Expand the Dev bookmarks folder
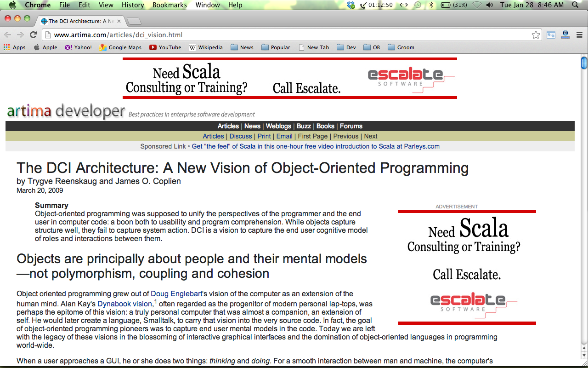This screenshot has width=588, height=368. coord(346,47)
